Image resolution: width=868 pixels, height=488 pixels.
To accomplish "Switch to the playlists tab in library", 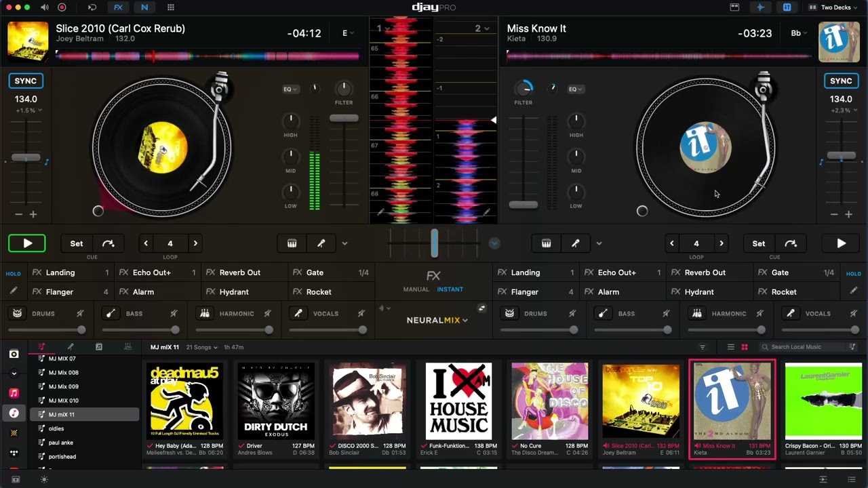I will point(42,347).
